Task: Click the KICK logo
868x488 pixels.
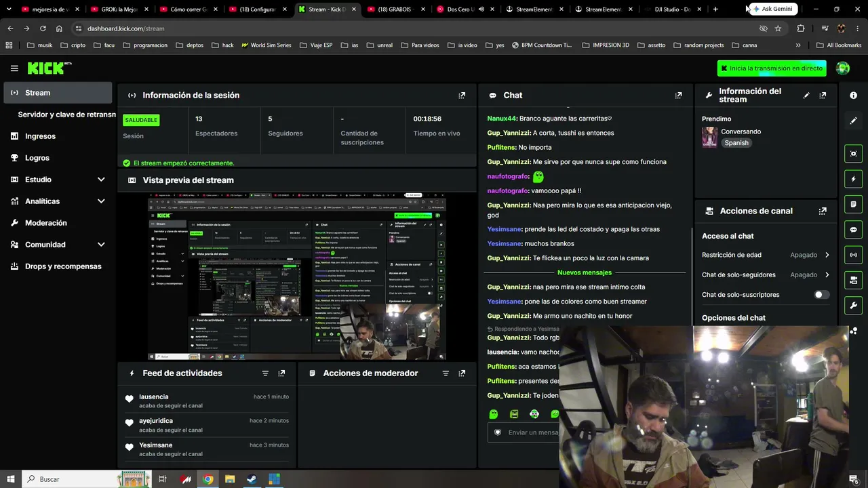Action: (49, 68)
